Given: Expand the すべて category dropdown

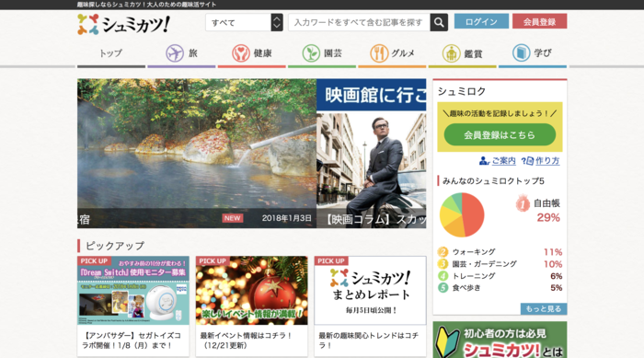Looking at the screenshot, I should [244, 22].
